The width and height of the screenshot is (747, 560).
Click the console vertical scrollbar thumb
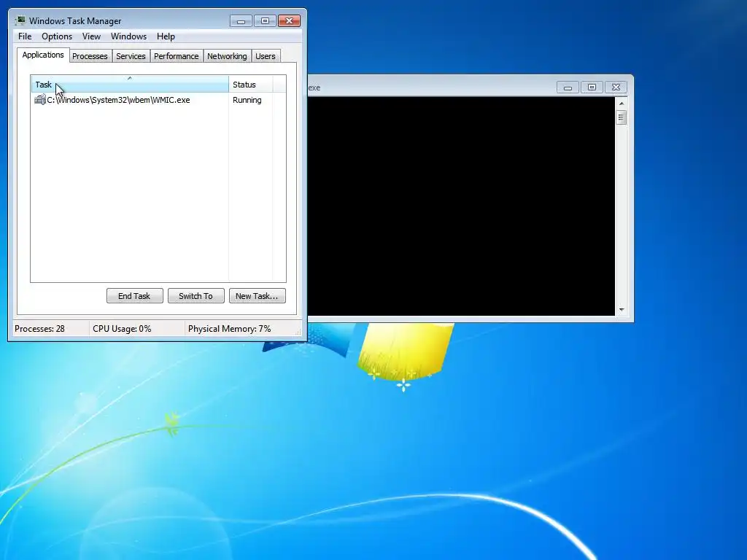click(x=621, y=117)
